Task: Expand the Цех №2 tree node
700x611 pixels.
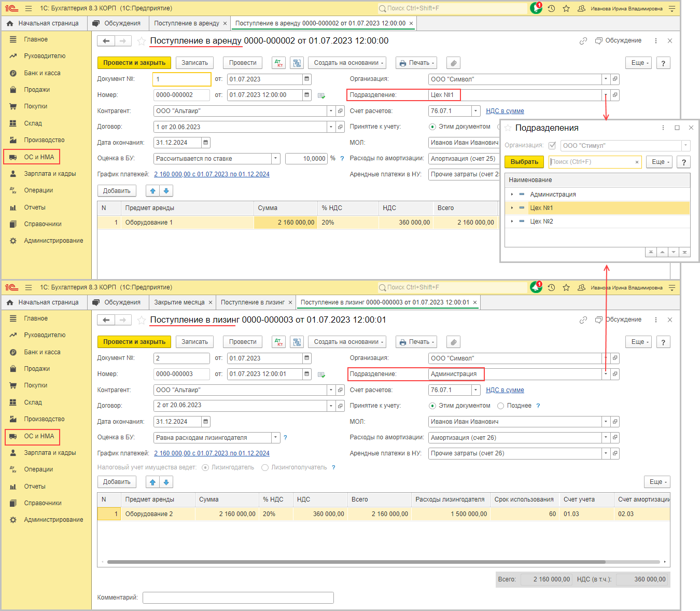Action: click(x=512, y=221)
